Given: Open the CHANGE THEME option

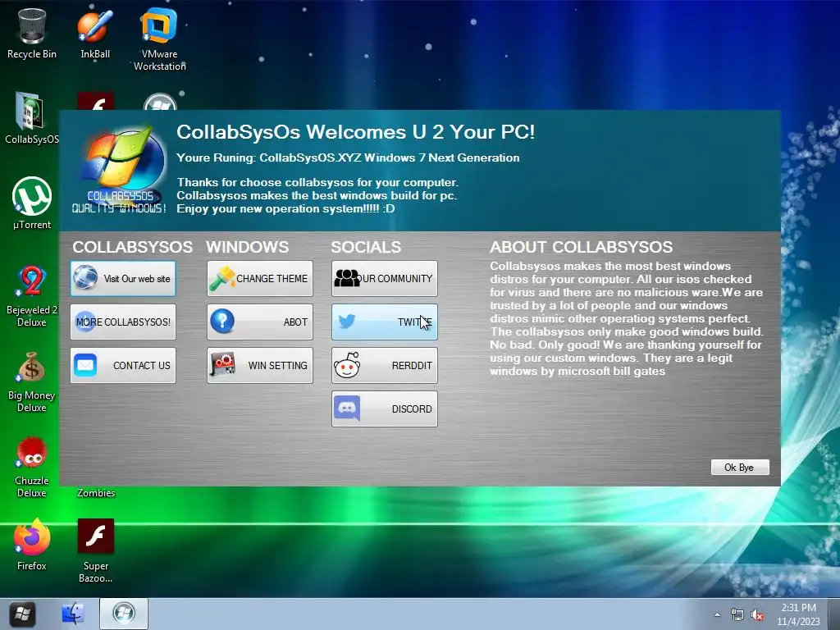Looking at the screenshot, I should pos(260,279).
